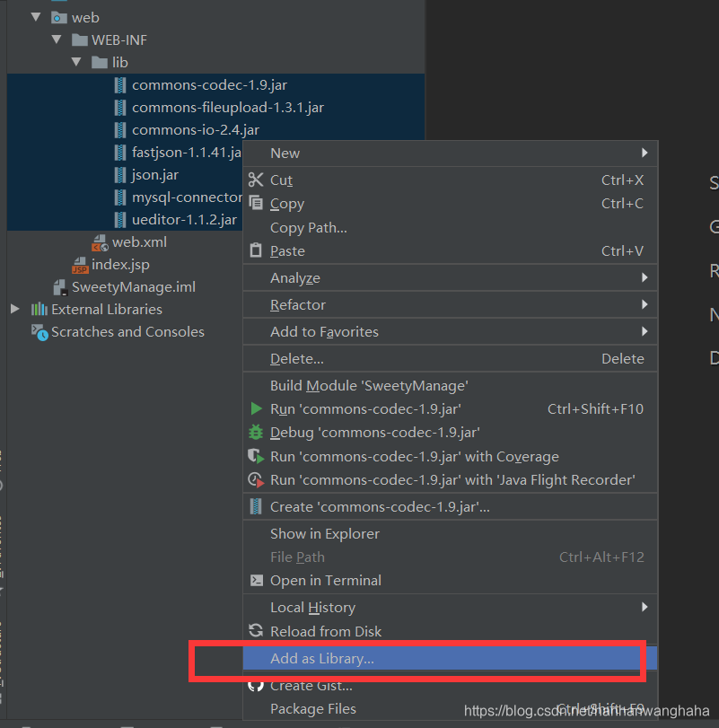Select ueditor-1.1.2.jar in the tree
The height and width of the screenshot is (728, 719).
click(184, 220)
